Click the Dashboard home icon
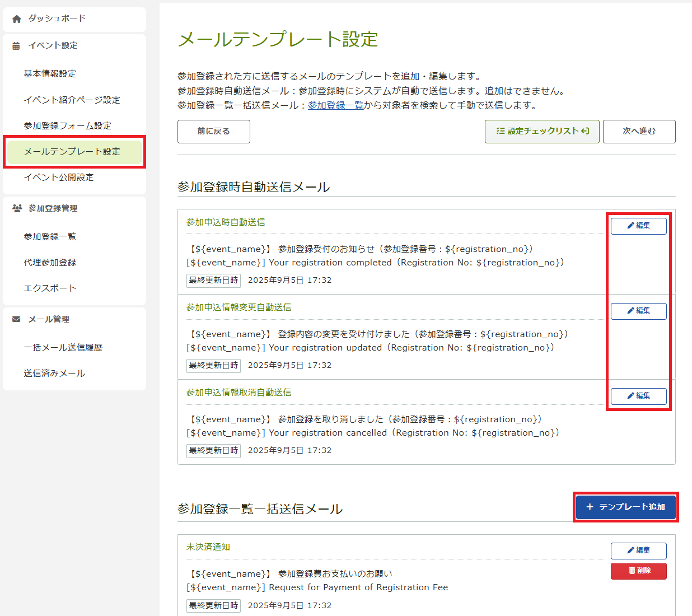Screen dimensions: 692x616 tap(17, 19)
